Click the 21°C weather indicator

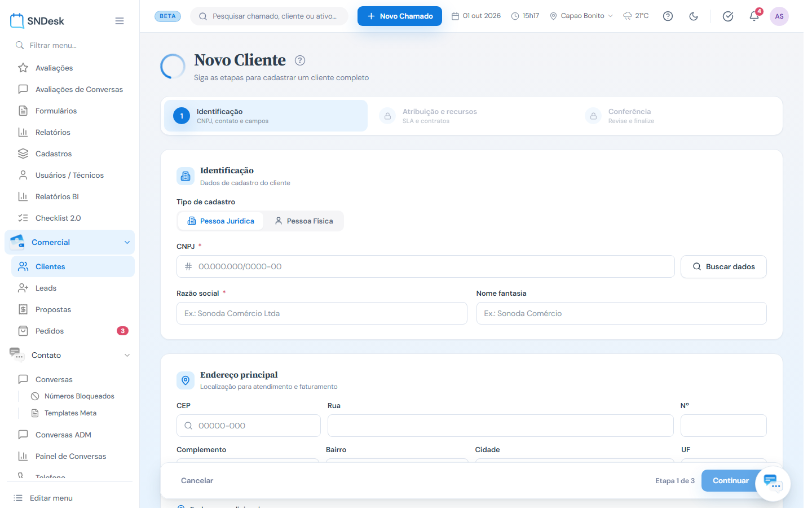(636, 16)
